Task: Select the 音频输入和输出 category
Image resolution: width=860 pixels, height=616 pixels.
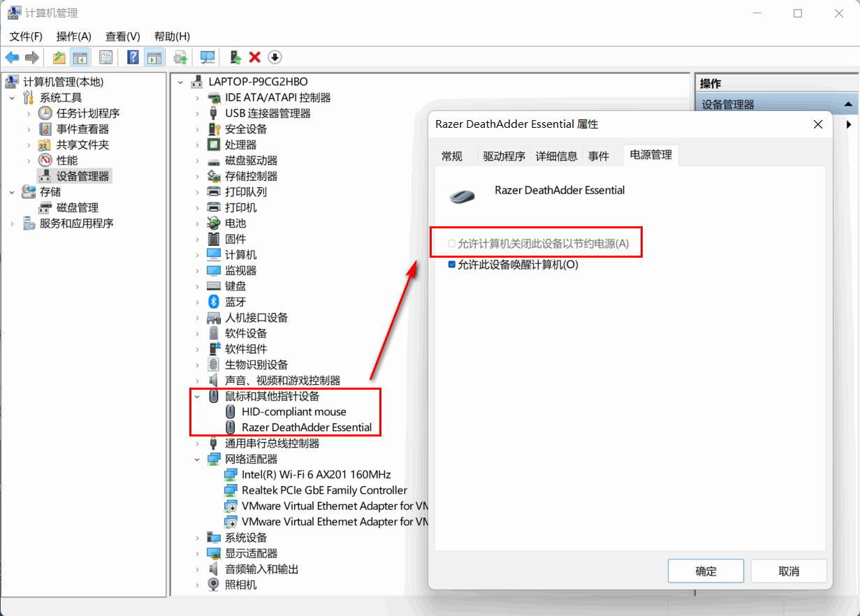Action: pyautogui.click(x=261, y=569)
